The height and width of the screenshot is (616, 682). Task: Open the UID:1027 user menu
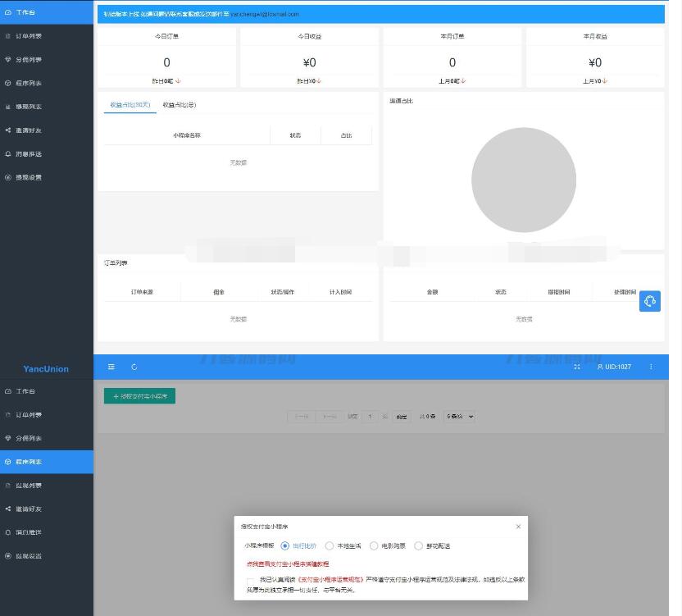tap(614, 367)
